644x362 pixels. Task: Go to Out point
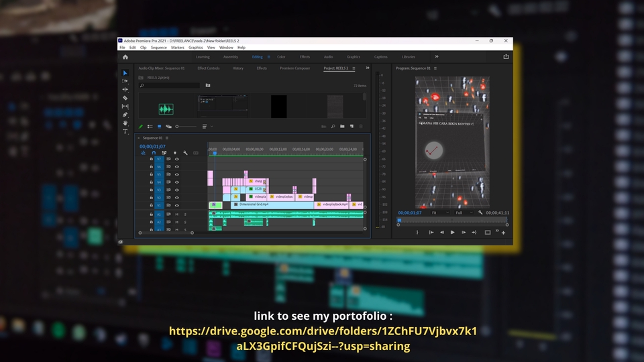[x=474, y=233]
